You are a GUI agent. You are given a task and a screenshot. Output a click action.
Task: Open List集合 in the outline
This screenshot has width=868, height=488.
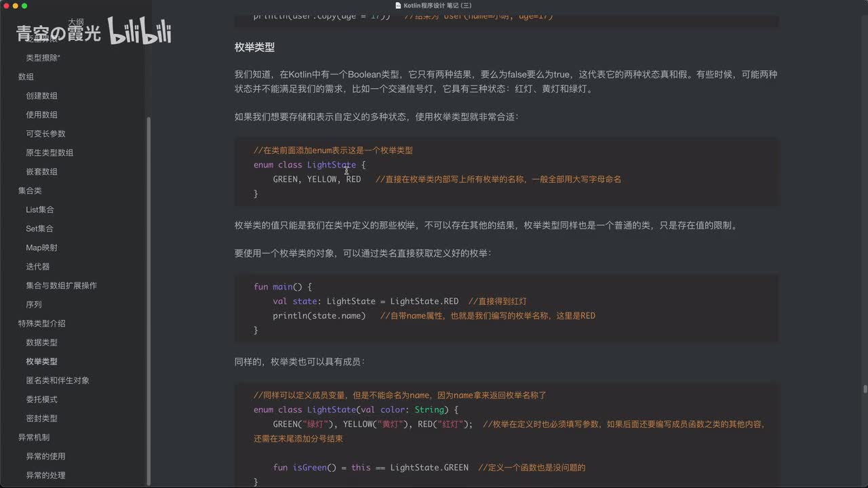tap(40, 209)
